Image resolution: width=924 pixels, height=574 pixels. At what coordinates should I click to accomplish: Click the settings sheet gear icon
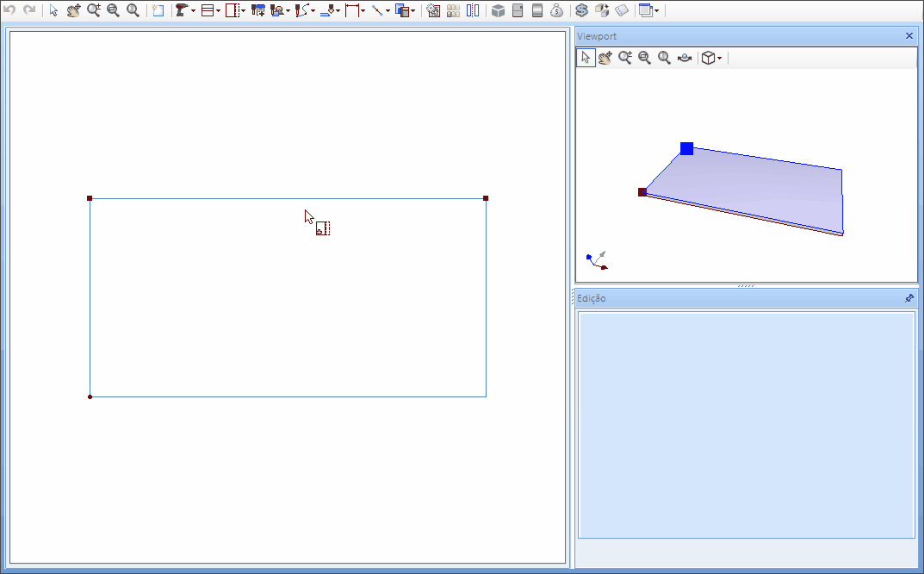433,10
